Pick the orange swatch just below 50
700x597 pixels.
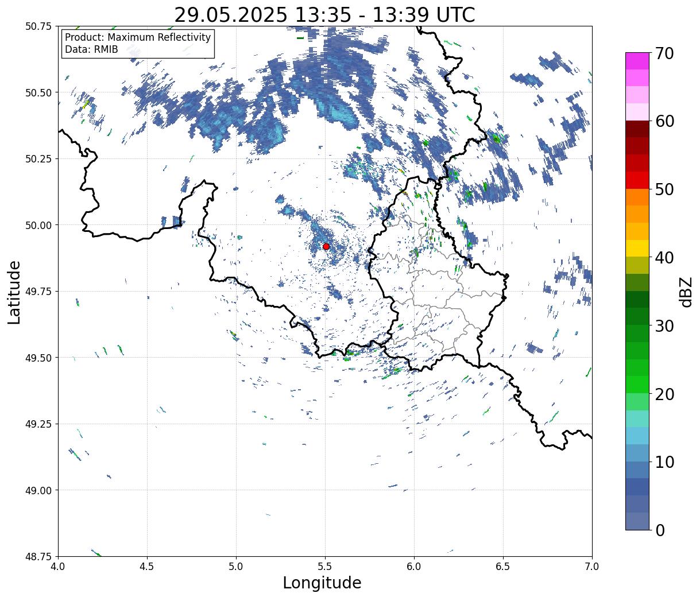pos(637,197)
